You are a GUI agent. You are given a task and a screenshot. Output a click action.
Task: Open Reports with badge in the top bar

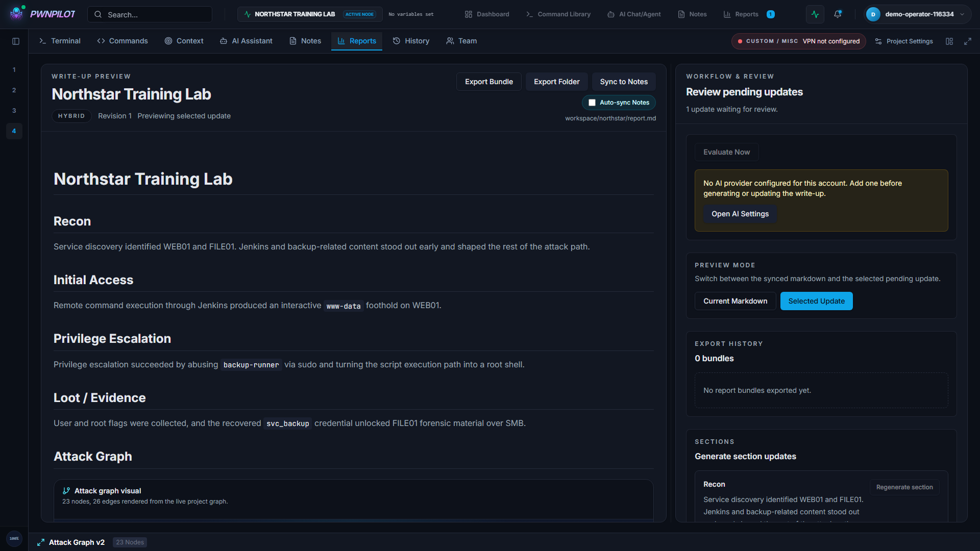(749, 14)
